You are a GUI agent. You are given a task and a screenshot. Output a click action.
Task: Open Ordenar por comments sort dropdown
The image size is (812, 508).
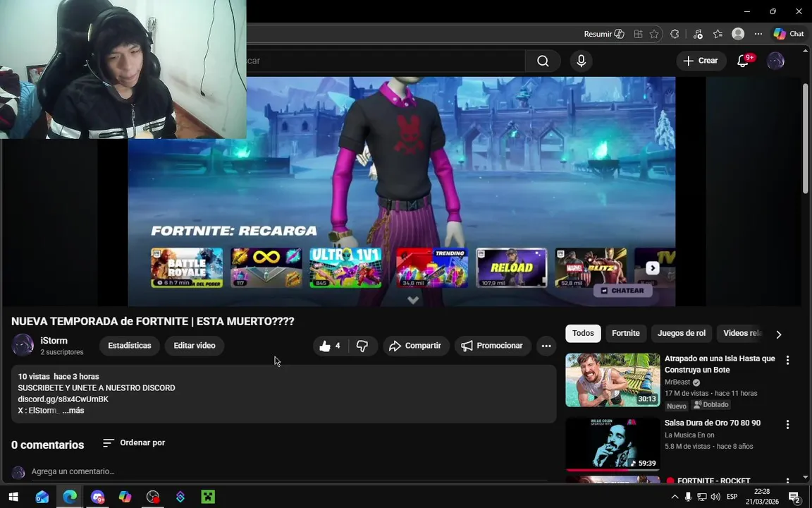(134, 442)
